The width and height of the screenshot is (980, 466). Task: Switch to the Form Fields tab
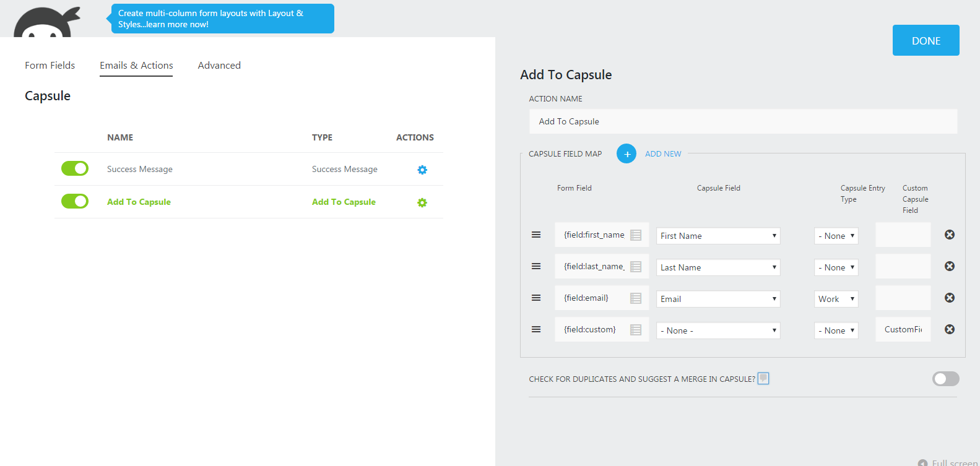50,66
